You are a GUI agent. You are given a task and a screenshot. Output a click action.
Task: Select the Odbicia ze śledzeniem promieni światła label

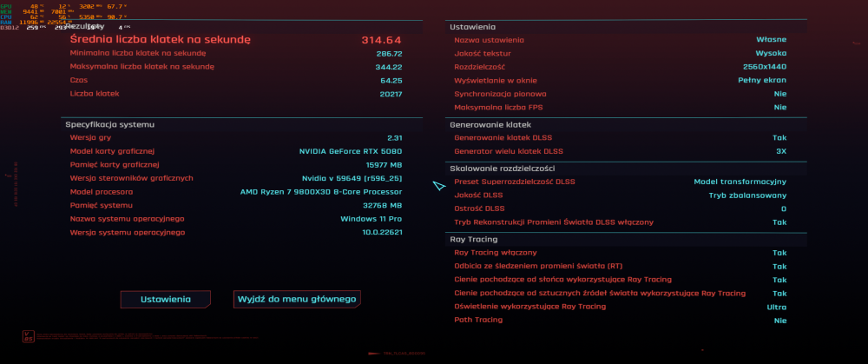tap(538, 267)
